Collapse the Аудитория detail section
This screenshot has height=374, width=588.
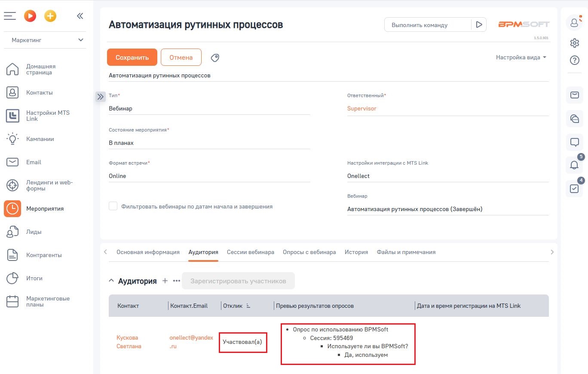[111, 281]
